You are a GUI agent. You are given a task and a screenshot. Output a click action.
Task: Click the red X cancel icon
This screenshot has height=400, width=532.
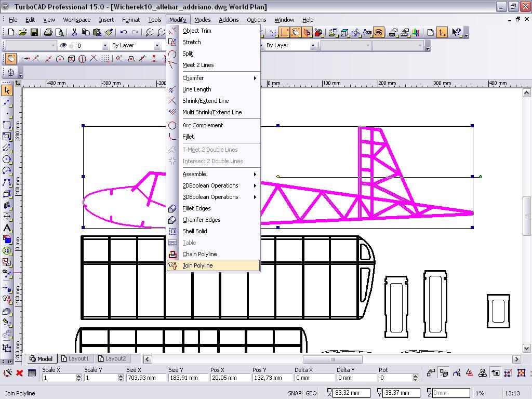pos(19,373)
